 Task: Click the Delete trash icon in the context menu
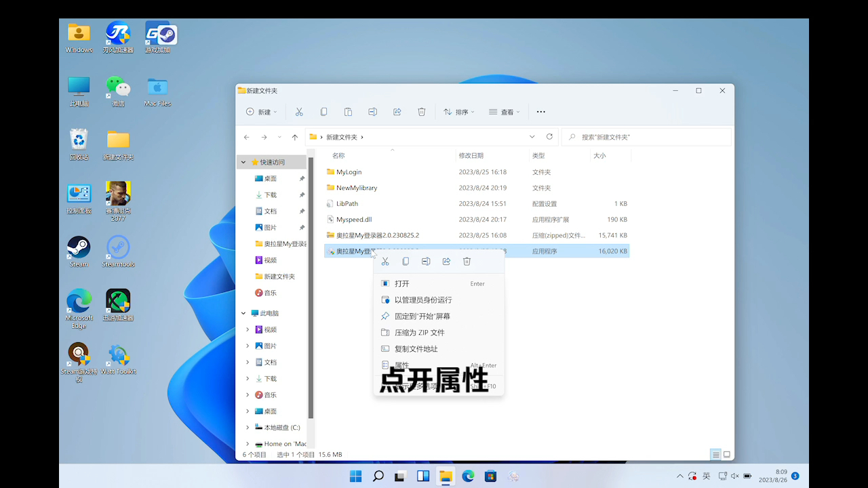pos(467,262)
